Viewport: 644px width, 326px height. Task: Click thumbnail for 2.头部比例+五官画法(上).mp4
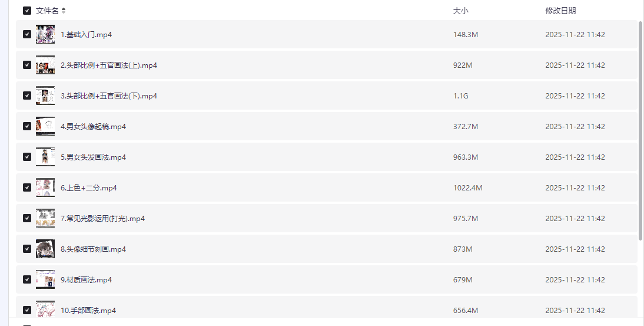click(x=45, y=65)
